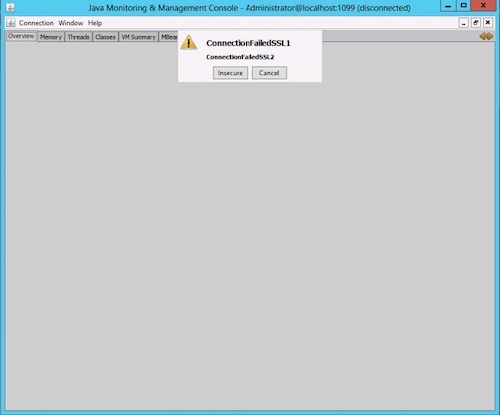This screenshot has height=415, width=500.
Task: Switch to the Overview tab
Action: pyautogui.click(x=21, y=36)
